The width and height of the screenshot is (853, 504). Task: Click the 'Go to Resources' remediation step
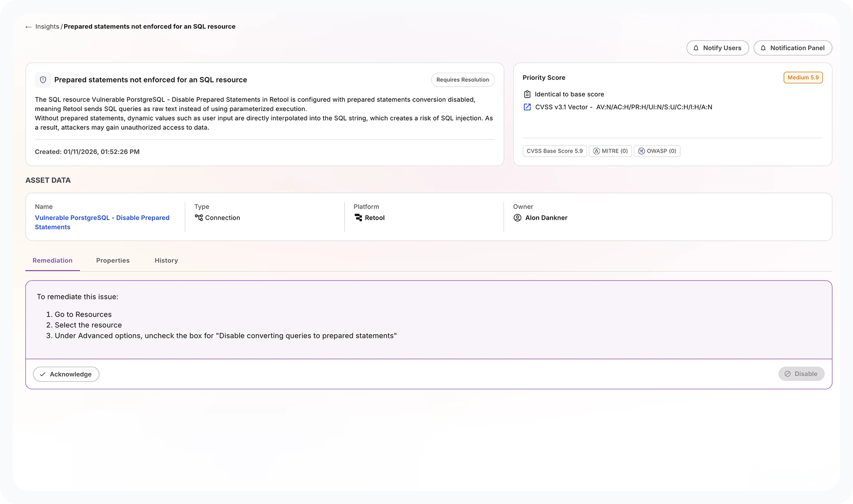click(x=83, y=314)
